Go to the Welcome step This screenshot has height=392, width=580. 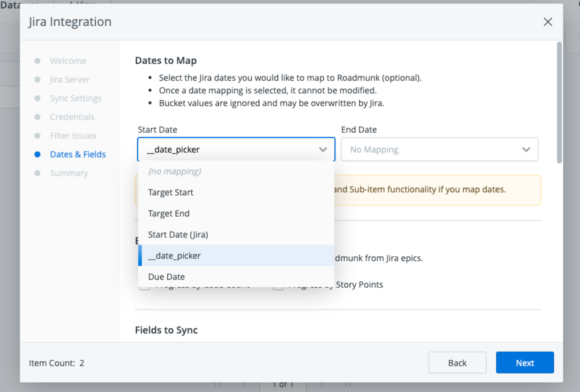click(68, 61)
